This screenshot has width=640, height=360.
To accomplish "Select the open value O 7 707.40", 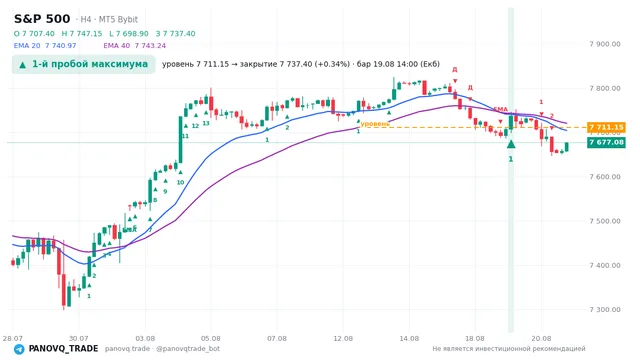I will 34,34.
